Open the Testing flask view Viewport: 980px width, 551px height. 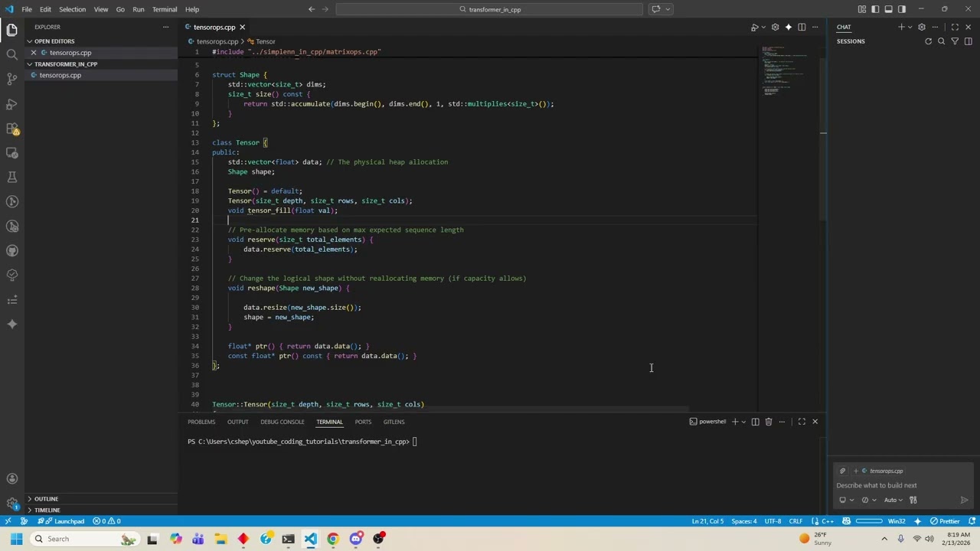click(11, 177)
